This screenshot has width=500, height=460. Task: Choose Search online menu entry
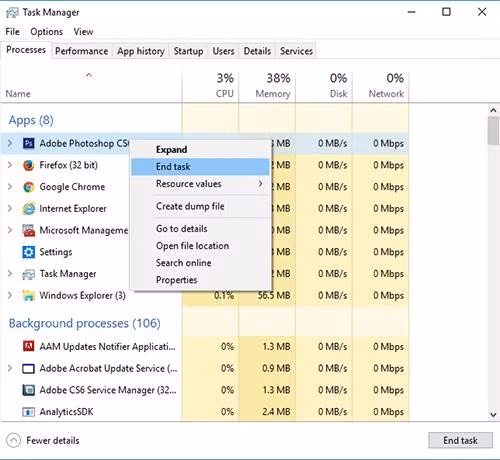point(200,263)
